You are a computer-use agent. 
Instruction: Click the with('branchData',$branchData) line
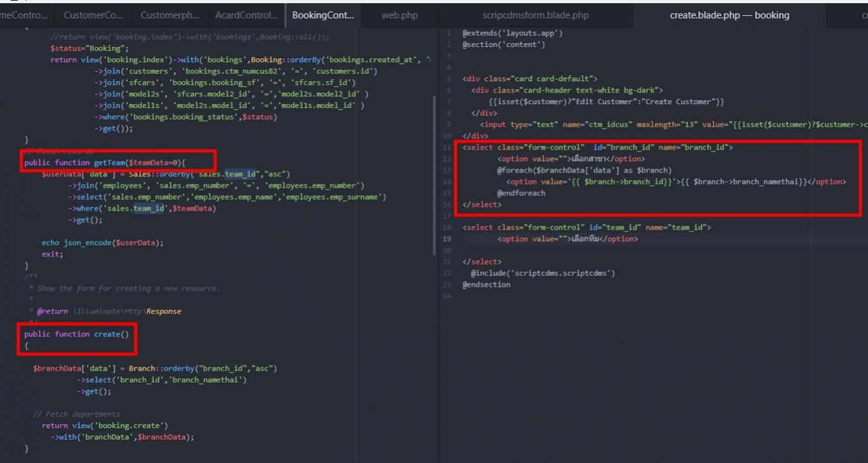(x=122, y=437)
